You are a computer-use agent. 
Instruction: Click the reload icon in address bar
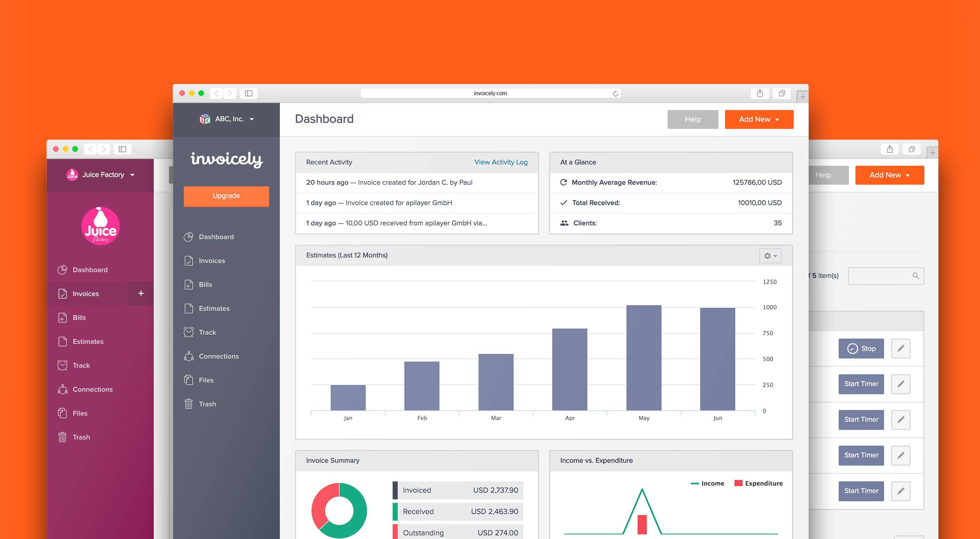[615, 93]
